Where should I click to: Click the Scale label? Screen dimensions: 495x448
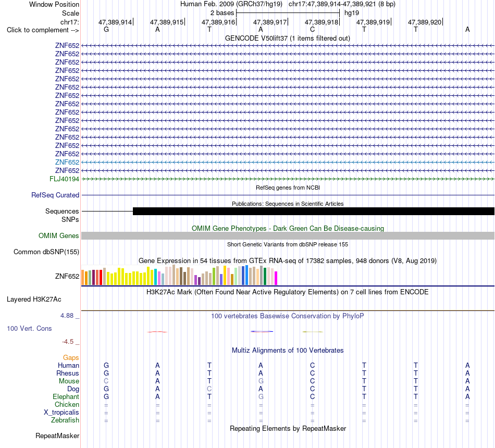pyautogui.click(x=71, y=13)
